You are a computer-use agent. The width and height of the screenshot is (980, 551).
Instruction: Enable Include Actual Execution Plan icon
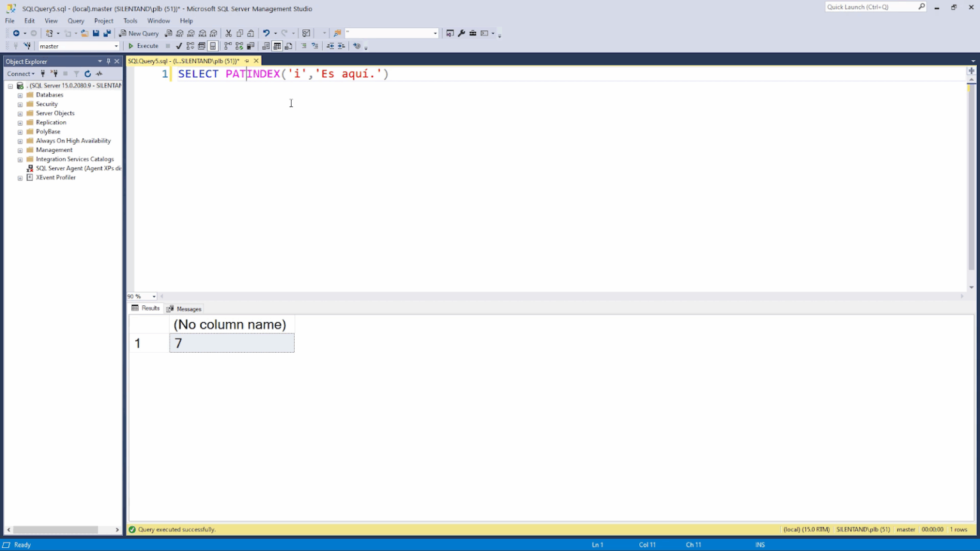point(227,45)
